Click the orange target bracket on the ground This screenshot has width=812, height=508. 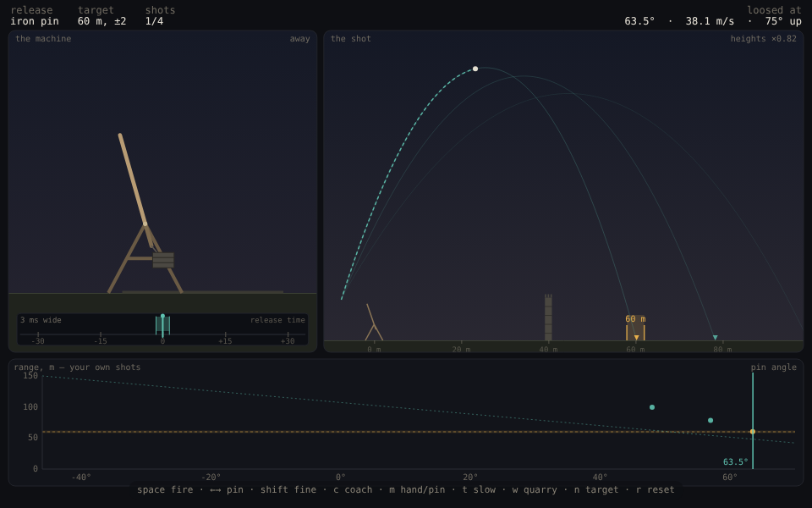tap(635, 333)
